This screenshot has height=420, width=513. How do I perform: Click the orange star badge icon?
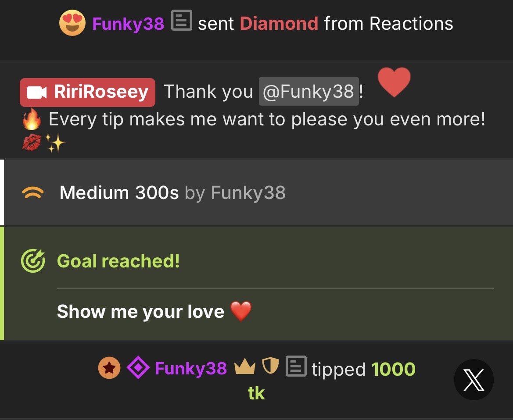pos(109,368)
